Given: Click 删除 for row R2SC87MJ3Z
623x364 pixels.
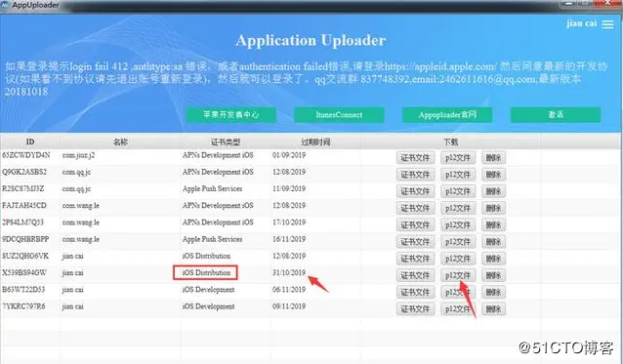Looking at the screenshot, I should 493,191.
